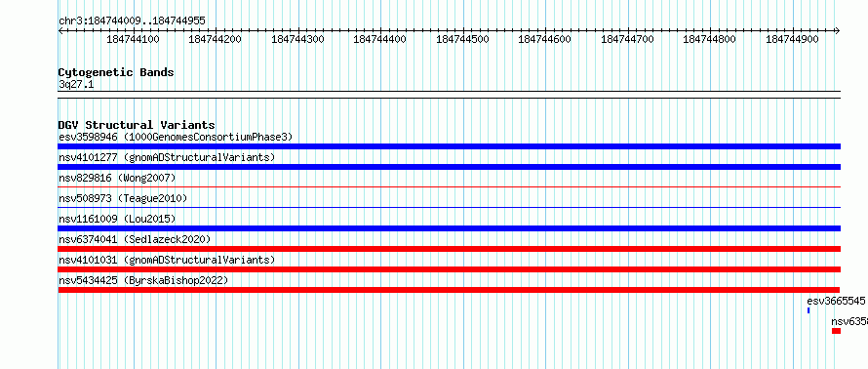Open the nsv1161009 (Lou2015) label
This screenshot has width=868, height=369.
pyautogui.click(x=117, y=219)
